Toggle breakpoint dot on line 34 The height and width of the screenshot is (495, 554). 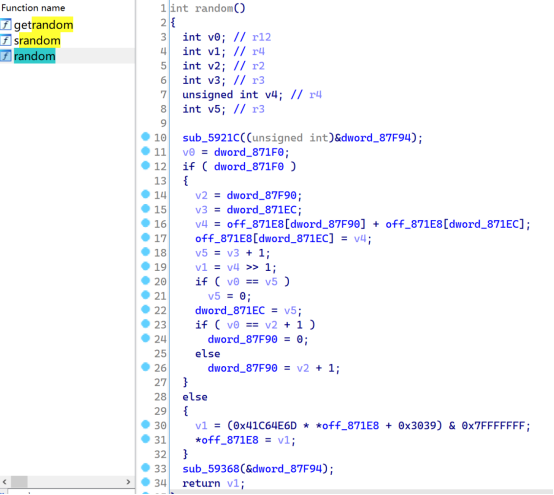click(146, 482)
